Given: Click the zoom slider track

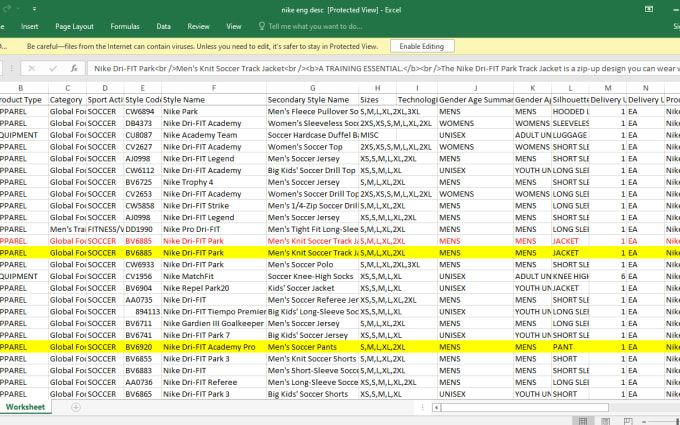Looking at the screenshot, I should (664, 422).
